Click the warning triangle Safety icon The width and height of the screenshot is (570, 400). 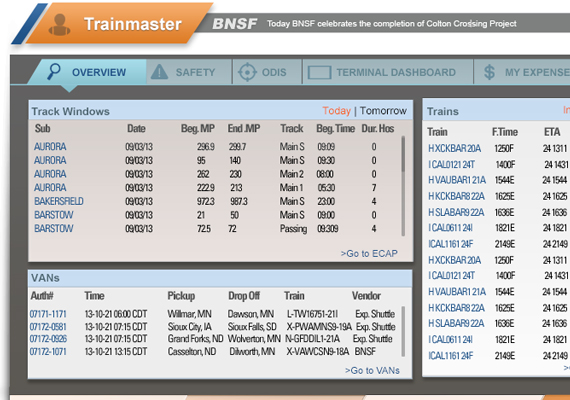pos(159,72)
